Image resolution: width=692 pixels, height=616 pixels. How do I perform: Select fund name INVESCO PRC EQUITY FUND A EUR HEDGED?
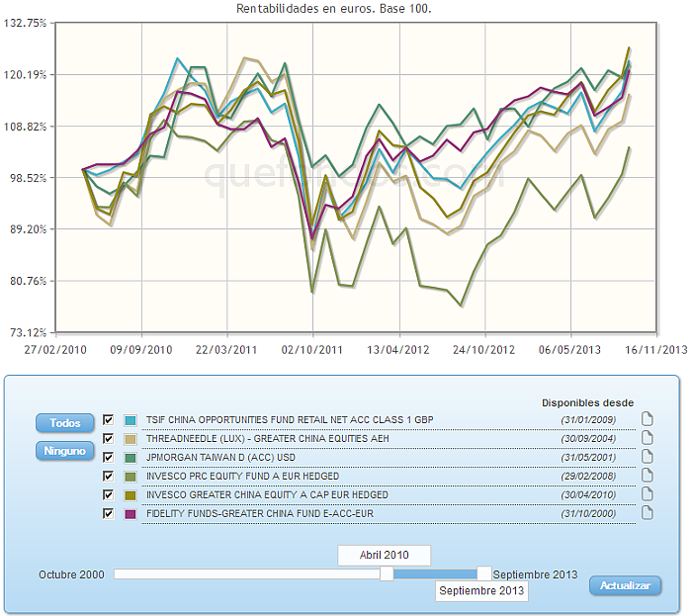click(243, 477)
